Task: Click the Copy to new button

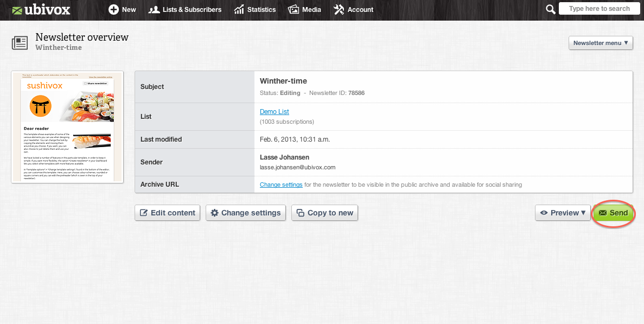Action: point(325,213)
